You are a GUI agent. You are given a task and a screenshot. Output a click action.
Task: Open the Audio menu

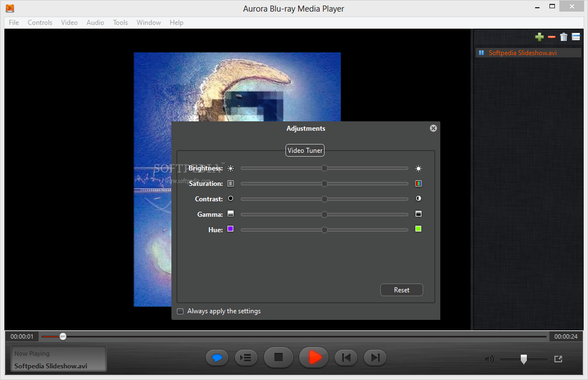click(95, 23)
